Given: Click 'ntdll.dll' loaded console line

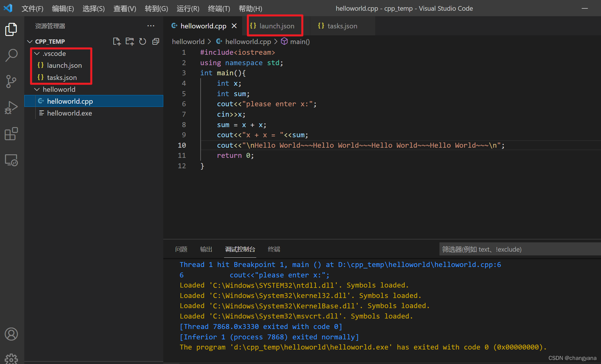Looking at the screenshot, I should point(294,285).
